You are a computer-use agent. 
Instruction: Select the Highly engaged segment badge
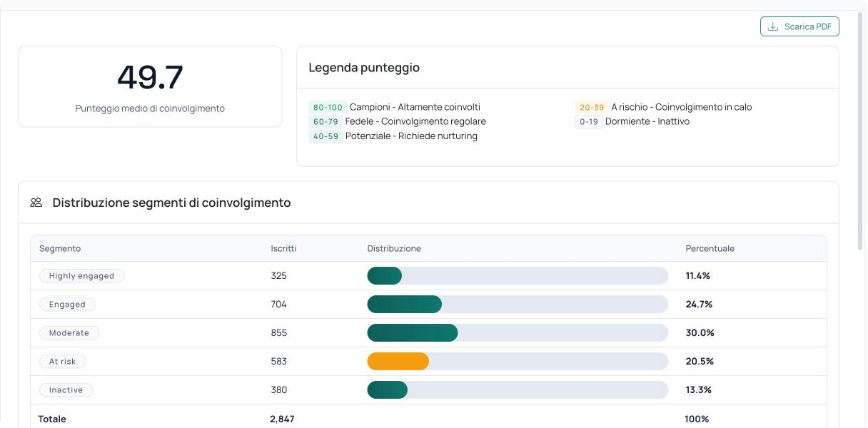[x=81, y=276]
